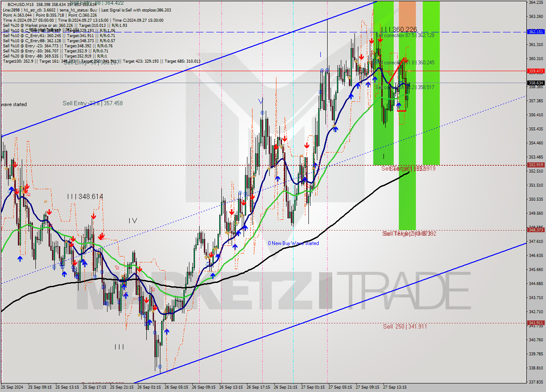Click the 338.810 price axis value

pos(536,368)
